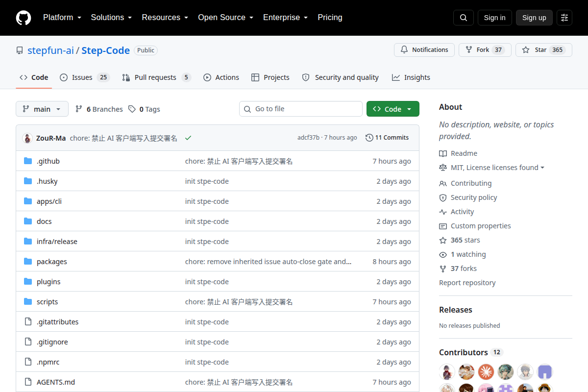
Task: Open the plugins folder
Action: [49, 282]
